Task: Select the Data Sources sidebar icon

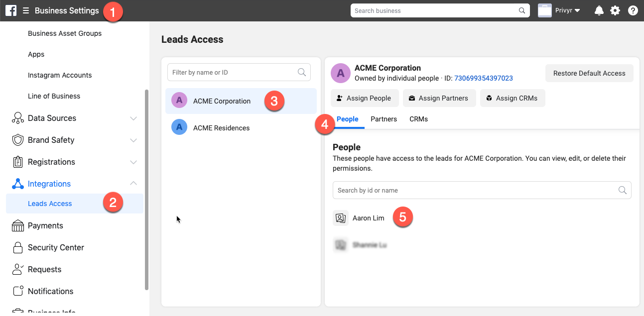Action: 17,118
